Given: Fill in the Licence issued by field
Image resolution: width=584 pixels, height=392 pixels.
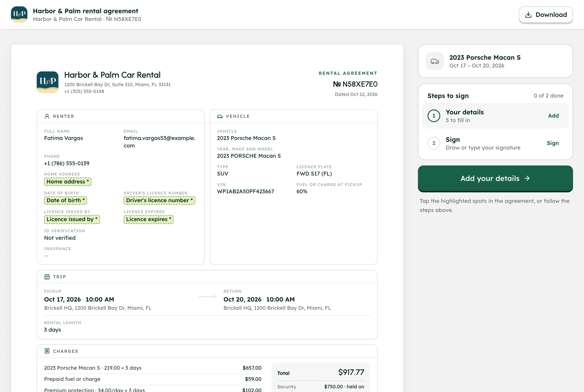Looking at the screenshot, I should click(x=72, y=219).
